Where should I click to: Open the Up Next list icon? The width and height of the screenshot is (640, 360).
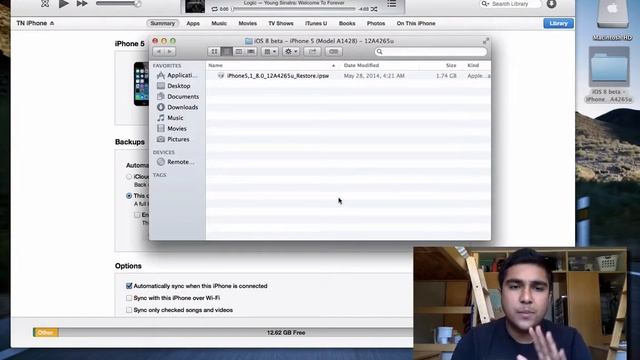392,4
